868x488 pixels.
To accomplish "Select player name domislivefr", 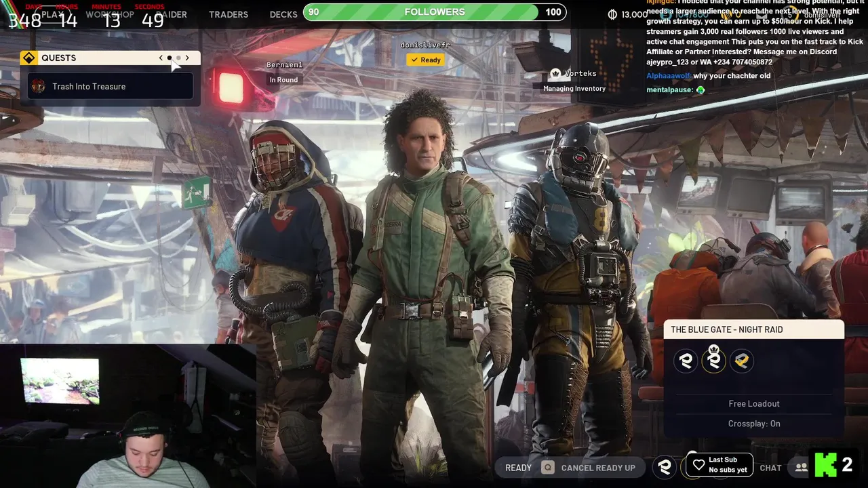I will click(425, 45).
